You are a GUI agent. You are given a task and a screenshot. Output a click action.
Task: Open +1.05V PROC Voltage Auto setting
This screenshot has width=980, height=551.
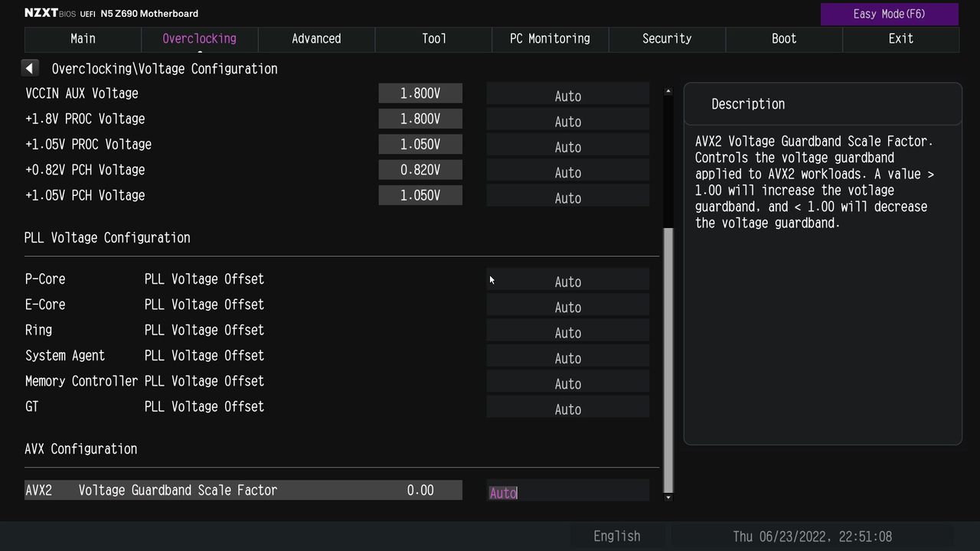568,145
